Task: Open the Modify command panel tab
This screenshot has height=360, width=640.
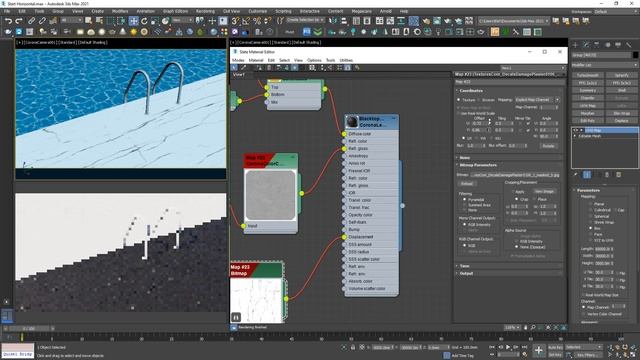Action: pyautogui.click(x=586, y=44)
